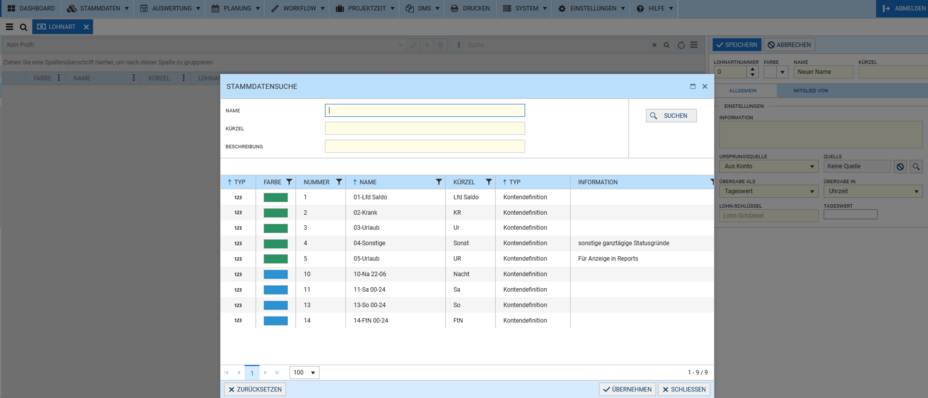Close the Lohnart tab with its X

(86, 27)
